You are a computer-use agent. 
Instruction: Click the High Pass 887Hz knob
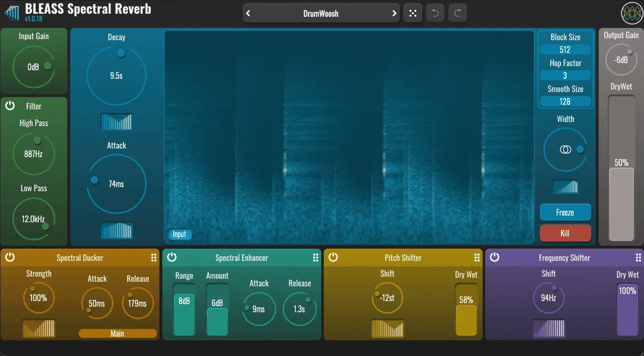[x=34, y=154]
